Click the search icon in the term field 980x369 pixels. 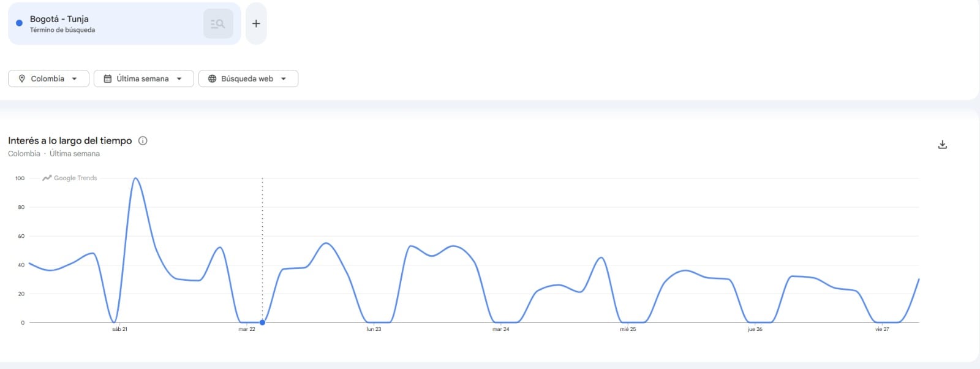tap(218, 23)
